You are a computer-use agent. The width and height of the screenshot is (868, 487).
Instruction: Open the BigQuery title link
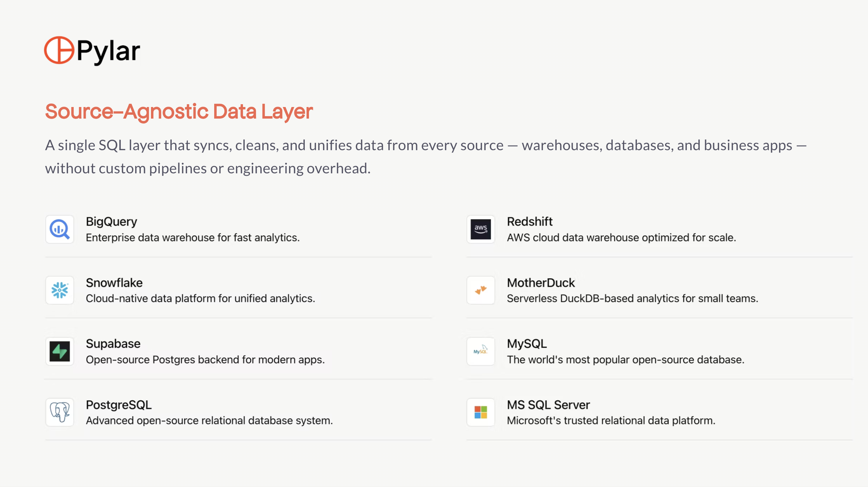click(x=111, y=221)
